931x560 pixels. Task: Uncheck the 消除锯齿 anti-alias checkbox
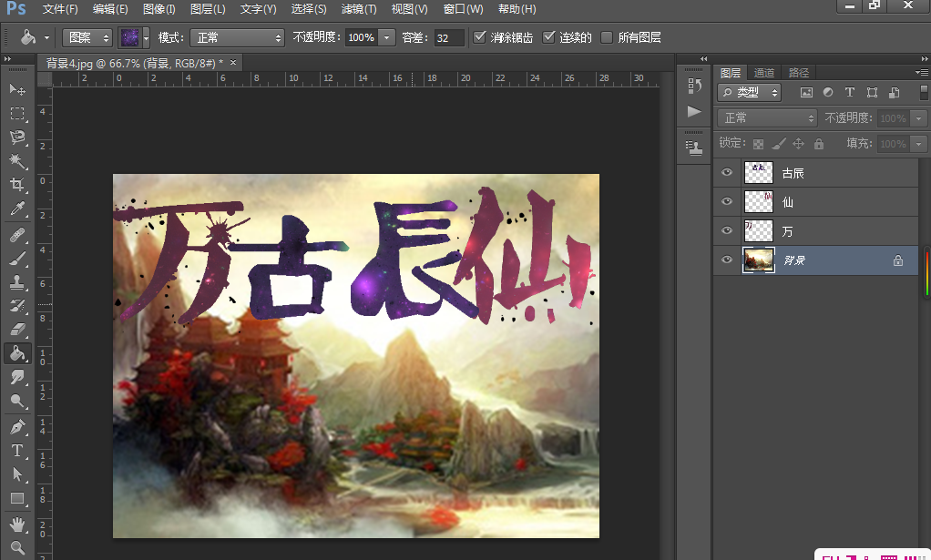(x=480, y=37)
